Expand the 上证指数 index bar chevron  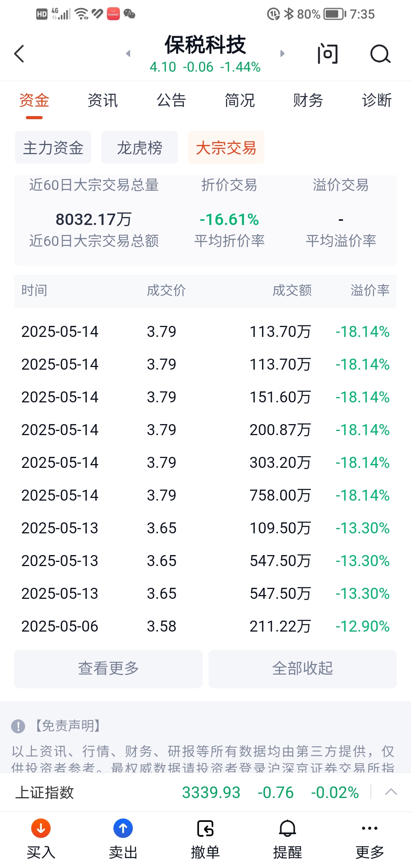click(x=391, y=792)
